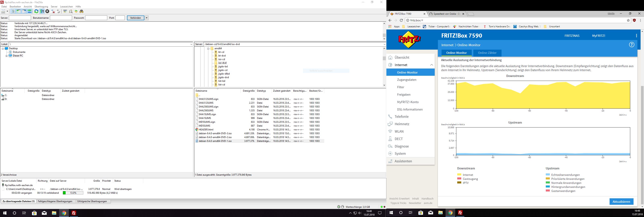The image size is (644, 217).
Task: Expand Dieser PC tree node
Action: point(6,56)
